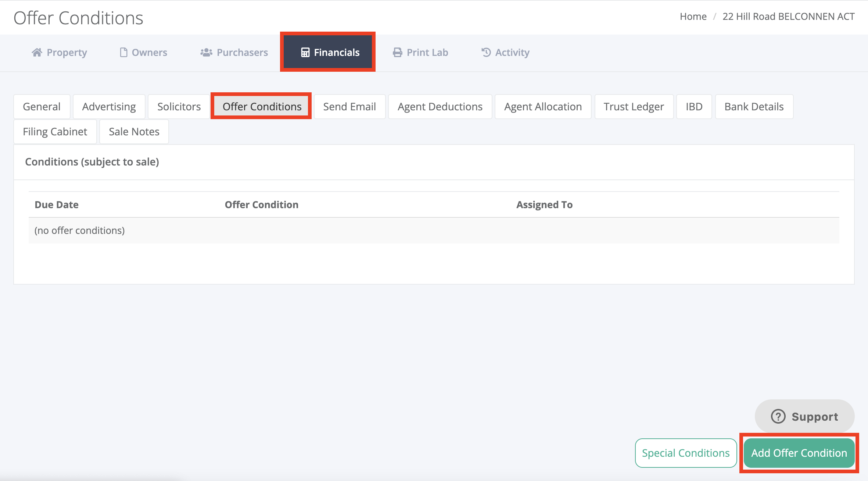Click the Property tab house icon
Image resolution: width=868 pixels, height=481 pixels.
point(37,53)
